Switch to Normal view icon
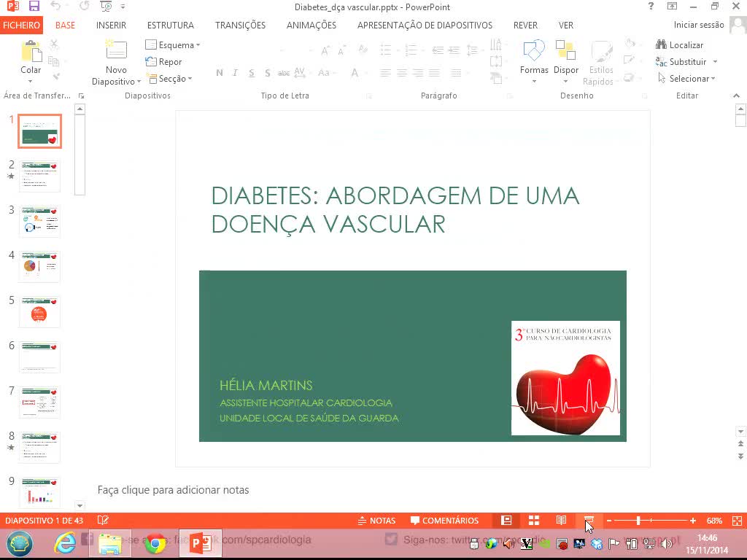 coord(506,521)
